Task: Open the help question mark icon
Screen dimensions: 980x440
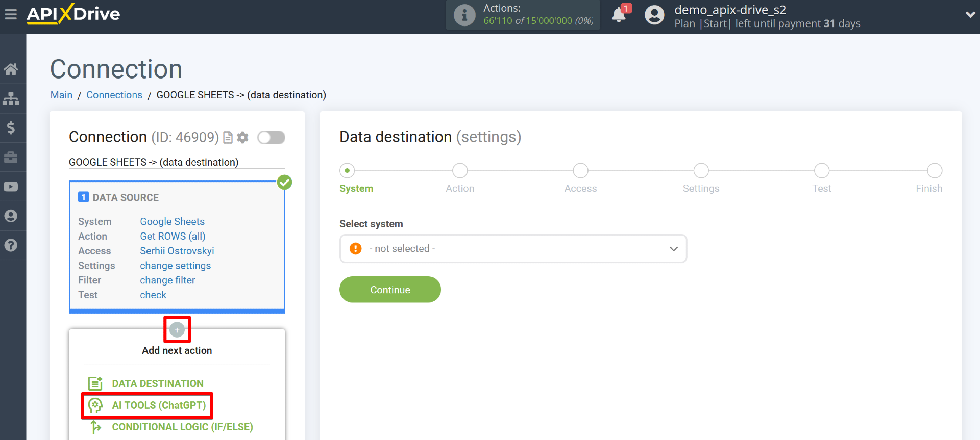Action: coord(11,245)
